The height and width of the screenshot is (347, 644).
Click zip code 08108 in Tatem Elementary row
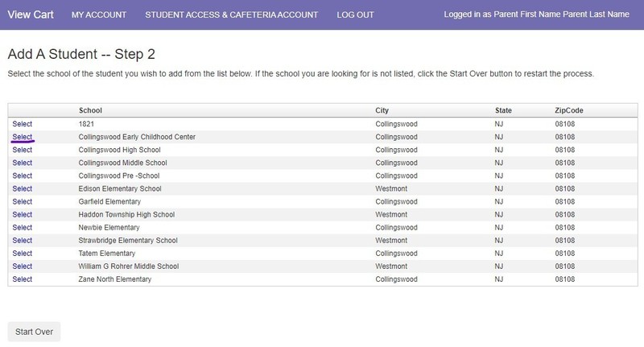[565, 254]
